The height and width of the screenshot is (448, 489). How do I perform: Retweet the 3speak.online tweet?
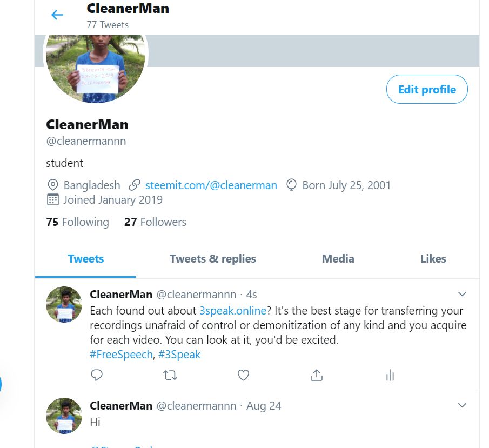coord(170,375)
